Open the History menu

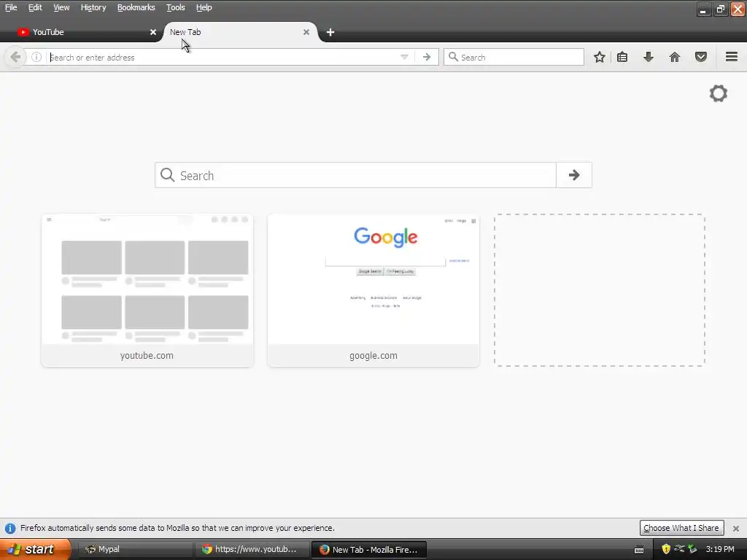pyautogui.click(x=93, y=7)
